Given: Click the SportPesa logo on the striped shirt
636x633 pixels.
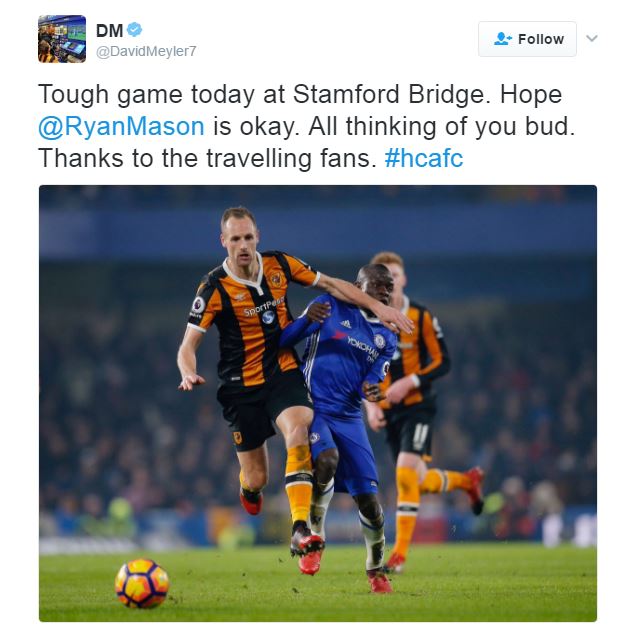Looking at the screenshot, I should pyautogui.click(x=265, y=310).
